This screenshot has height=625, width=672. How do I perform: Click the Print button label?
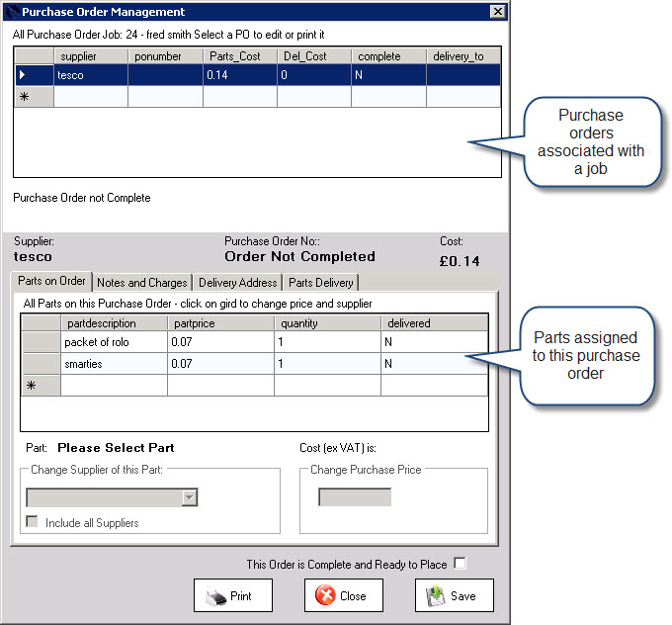(241, 596)
